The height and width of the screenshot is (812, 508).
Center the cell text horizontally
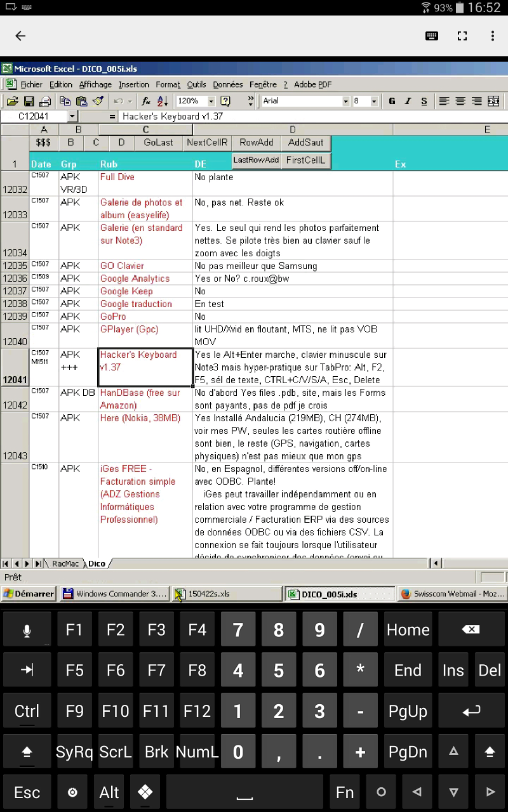[460, 101]
